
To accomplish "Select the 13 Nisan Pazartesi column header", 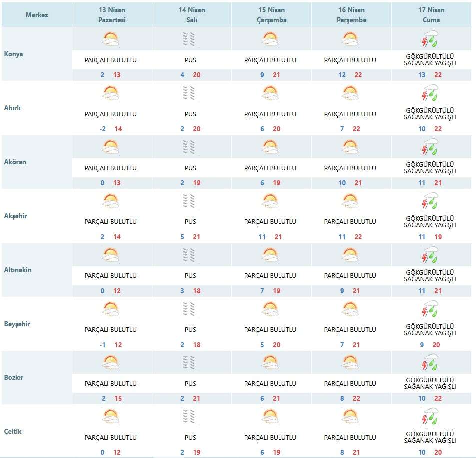I will 112,15.
